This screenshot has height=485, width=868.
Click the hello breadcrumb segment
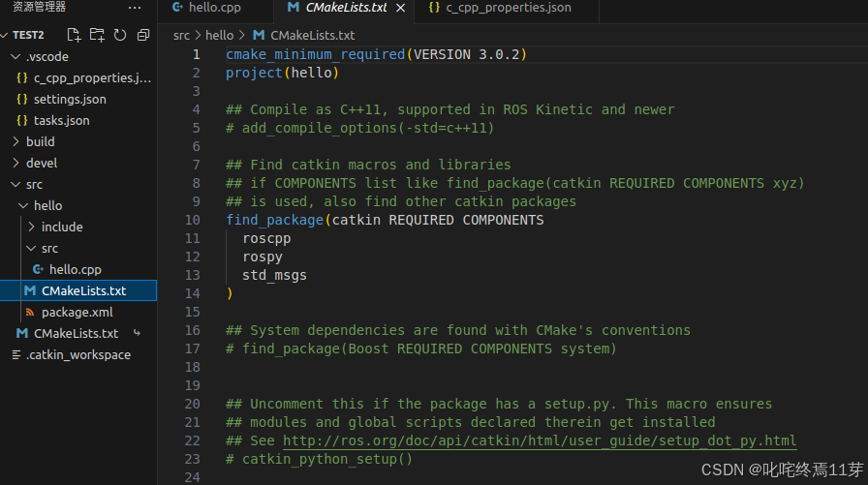coord(220,36)
